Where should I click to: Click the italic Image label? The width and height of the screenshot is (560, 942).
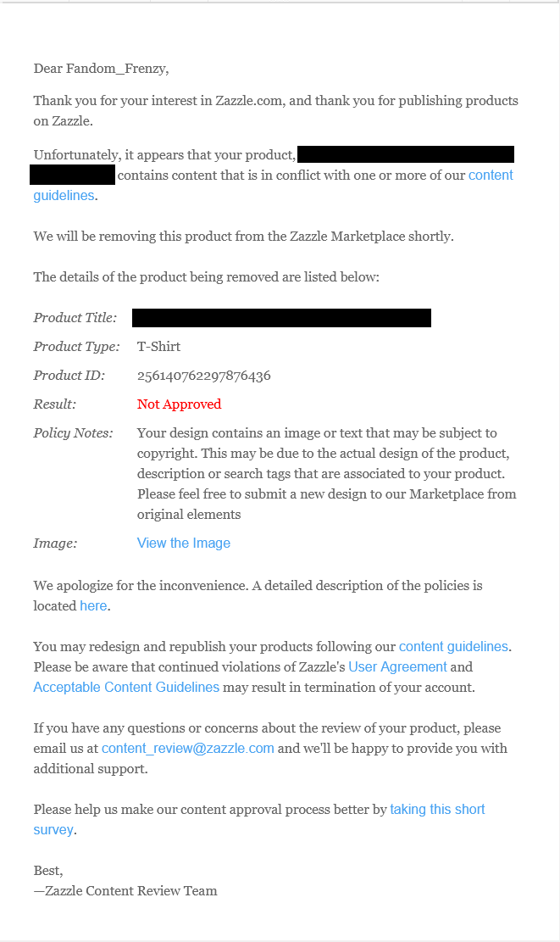point(55,543)
